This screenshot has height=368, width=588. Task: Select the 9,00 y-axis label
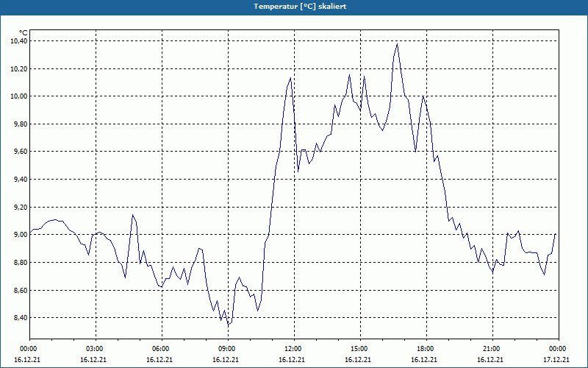[21, 235]
